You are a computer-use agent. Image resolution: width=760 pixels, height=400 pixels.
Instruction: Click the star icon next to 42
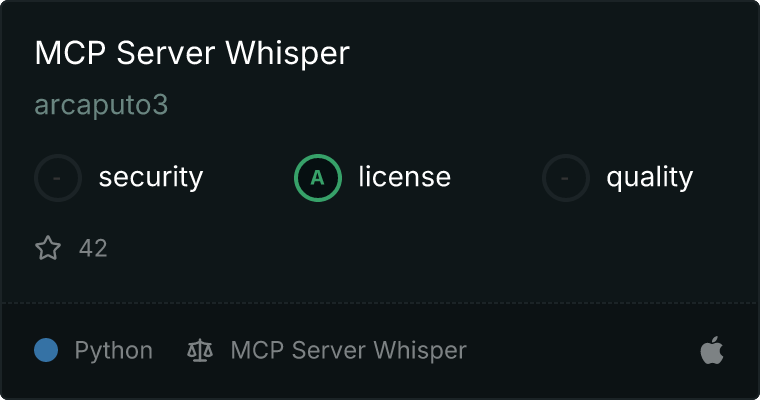pyautogui.click(x=48, y=248)
